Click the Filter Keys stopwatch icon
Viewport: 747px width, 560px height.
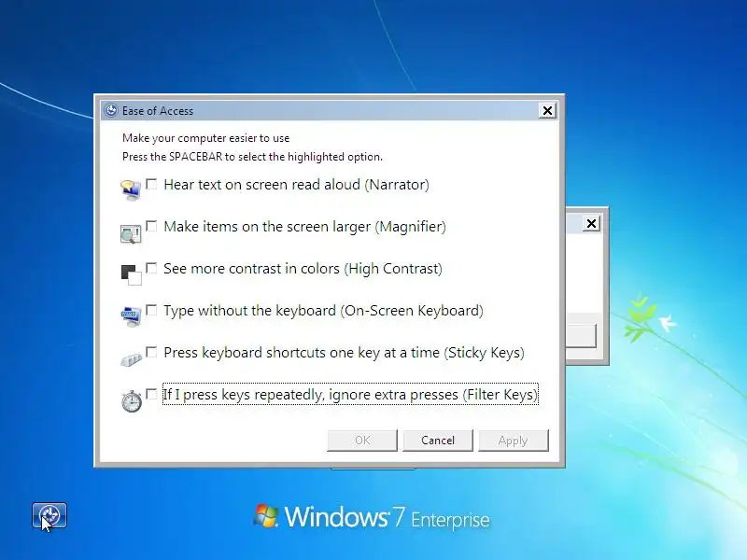point(132,401)
